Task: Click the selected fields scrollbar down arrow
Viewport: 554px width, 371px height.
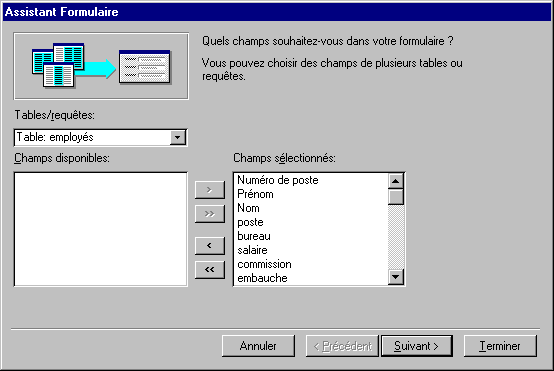Action: click(x=396, y=277)
